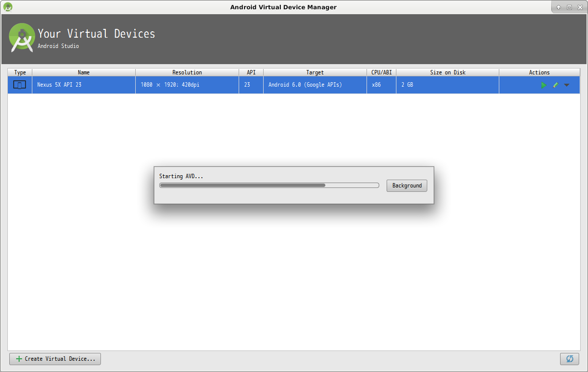Image resolution: width=588 pixels, height=372 pixels.
Task: Click the small window app icon in the title bar
Action: click(8, 7)
